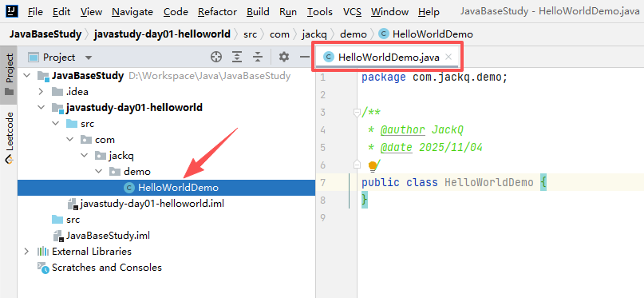Click the jackq breadcrumb in navigation bar
This screenshot has width=644, height=298.
314,34
